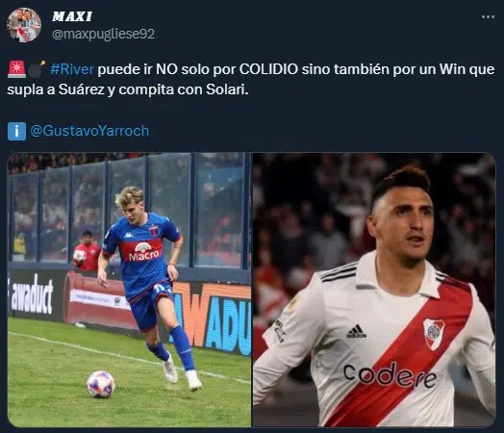Click the ball boy in red jacket
Screen dimensions: 504x433
click(87, 250)
